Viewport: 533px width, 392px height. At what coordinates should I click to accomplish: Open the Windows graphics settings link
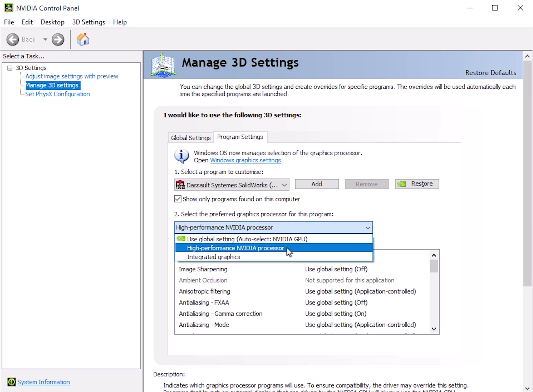tap(245, 160)
